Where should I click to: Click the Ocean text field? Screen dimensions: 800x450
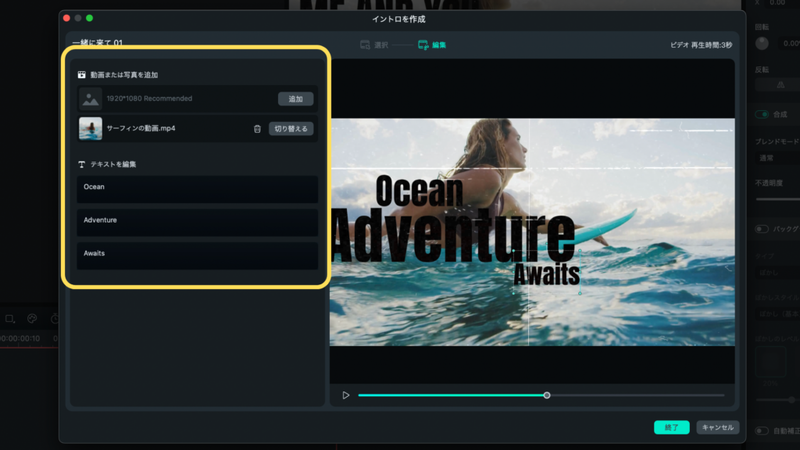point(197,189)
